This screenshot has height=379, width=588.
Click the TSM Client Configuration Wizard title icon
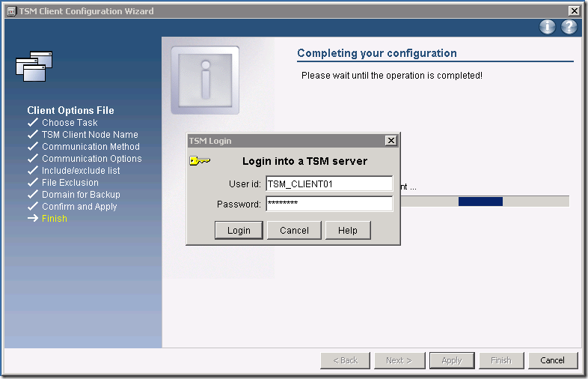tap(10, 11)
